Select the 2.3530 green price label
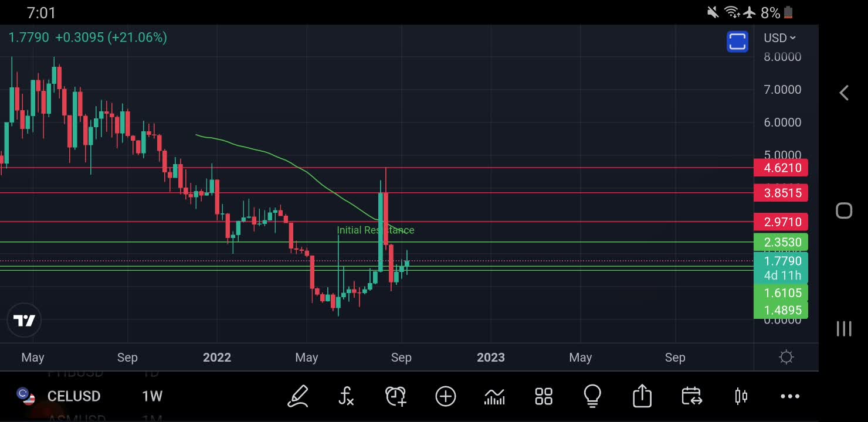 coord(781,242)
